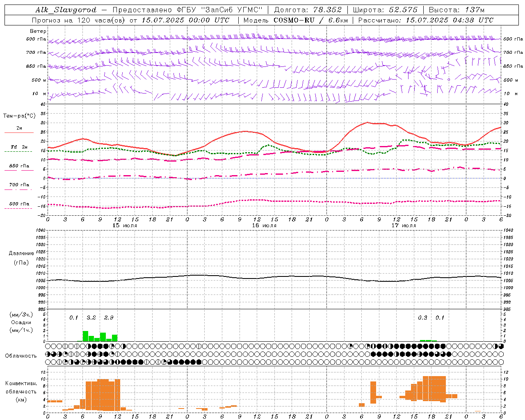This screenshot has width=525, height=420.
Task: Select the 'Предоставлено ФГБУ "ЗапСиб УГМС"' provider text
Action: [x=187, y=10]
